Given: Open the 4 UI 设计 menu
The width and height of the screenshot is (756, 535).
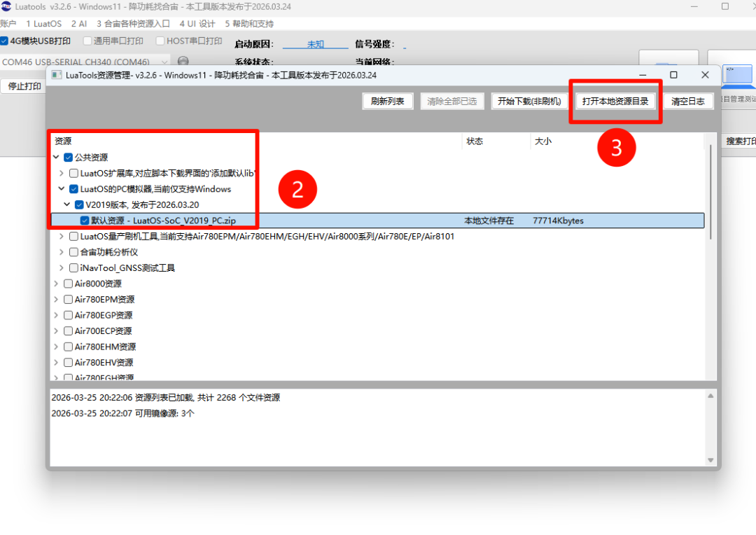Looking at the screenshot, I should 197,24.
